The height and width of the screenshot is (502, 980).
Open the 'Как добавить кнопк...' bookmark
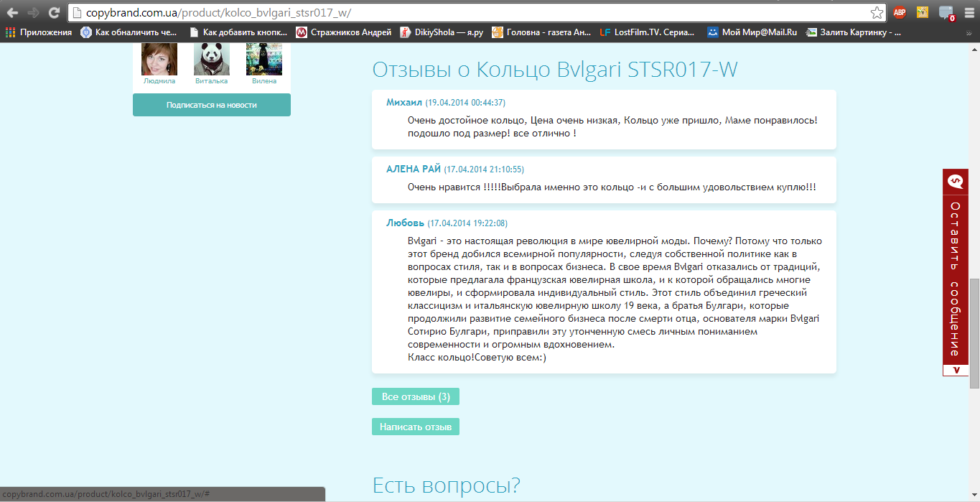[238, 32]
